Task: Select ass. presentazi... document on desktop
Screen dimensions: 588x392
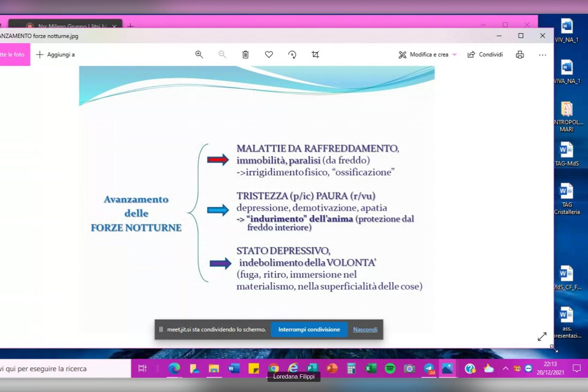Action: coord(567,323)
